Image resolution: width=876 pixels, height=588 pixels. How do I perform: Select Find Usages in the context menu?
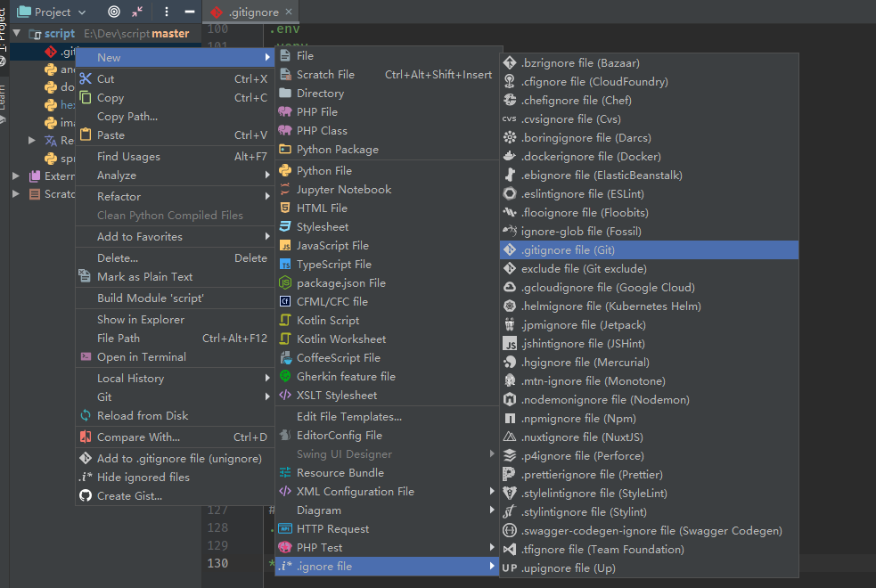click(x=175, y=156)
